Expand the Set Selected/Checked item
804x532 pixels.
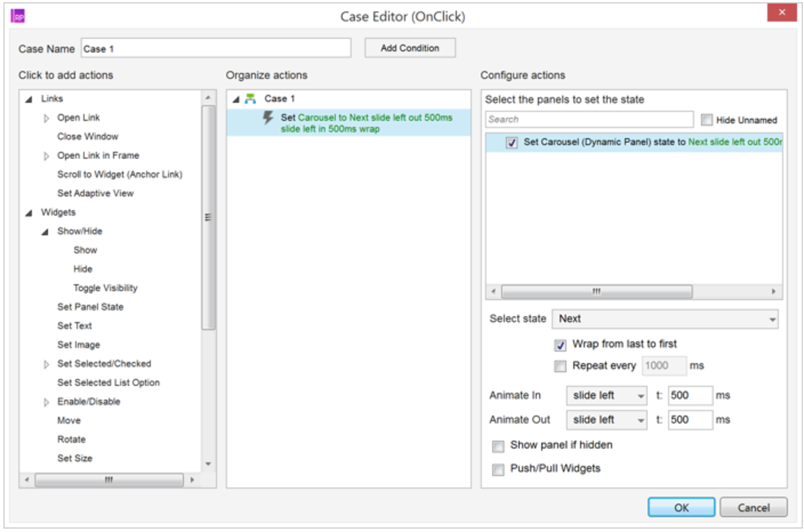(46, 364)
